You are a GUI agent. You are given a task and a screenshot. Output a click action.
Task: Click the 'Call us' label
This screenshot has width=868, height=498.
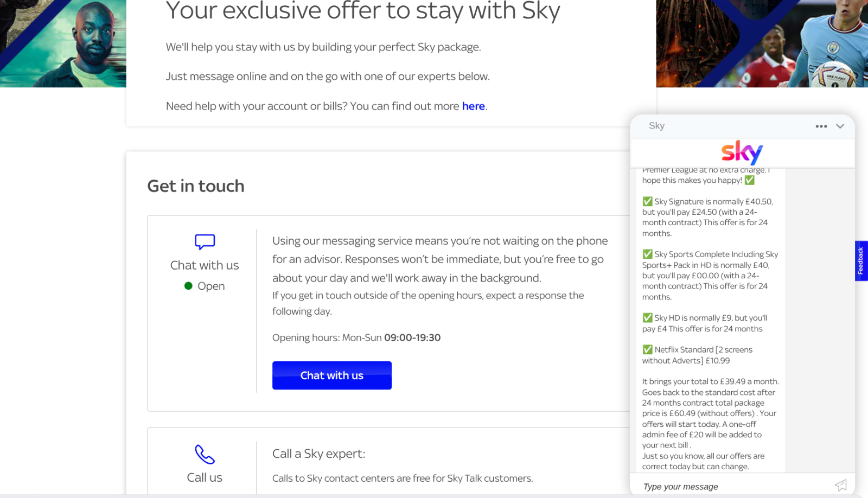click(x=205, y=477)
